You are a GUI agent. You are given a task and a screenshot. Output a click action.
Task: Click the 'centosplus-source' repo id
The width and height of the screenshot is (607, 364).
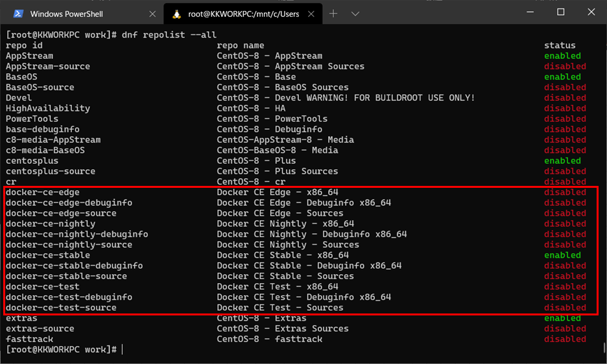tap(51, 171)
